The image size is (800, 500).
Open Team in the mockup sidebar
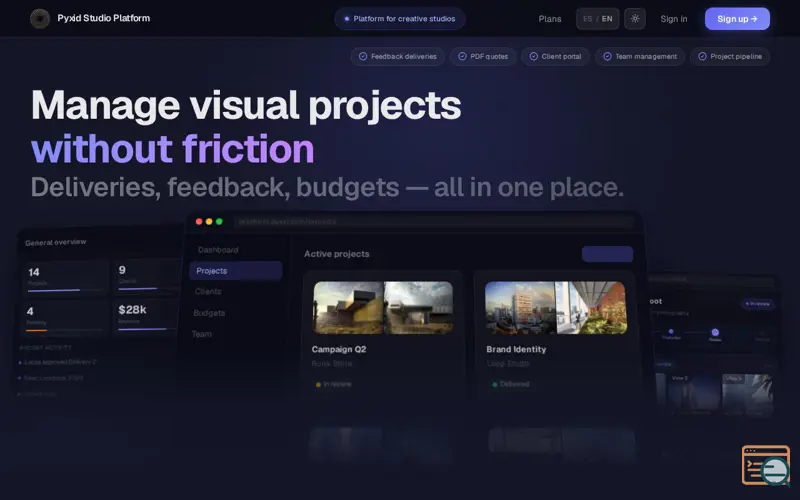[x=202, y=334]
